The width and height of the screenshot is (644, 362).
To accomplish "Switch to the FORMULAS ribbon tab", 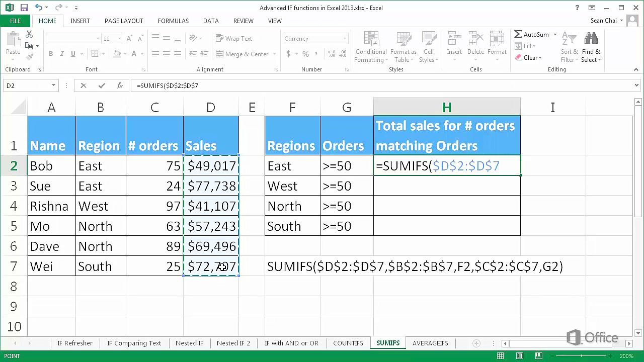I will click(173, 21).
